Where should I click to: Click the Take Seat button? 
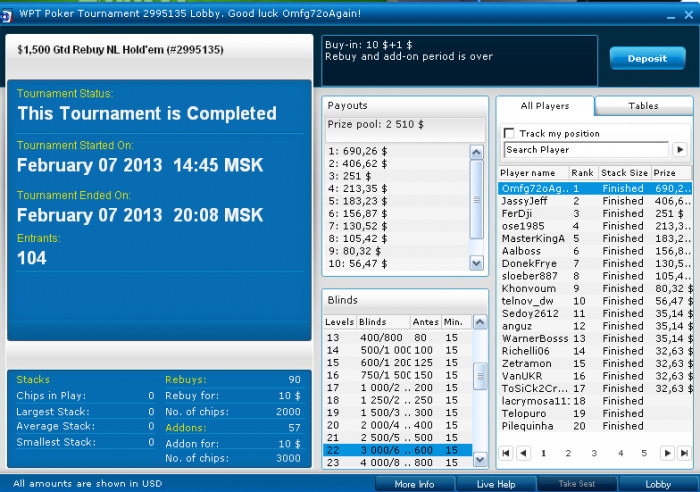(x=577, y=484)
